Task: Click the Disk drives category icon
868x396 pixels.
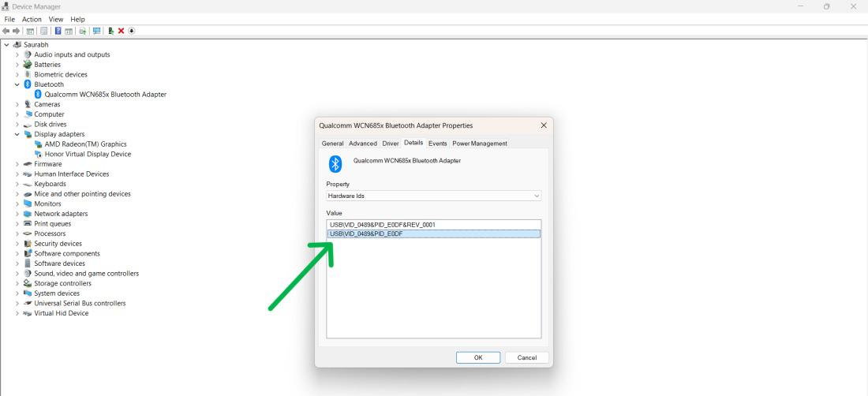Action: pos(28,125)
